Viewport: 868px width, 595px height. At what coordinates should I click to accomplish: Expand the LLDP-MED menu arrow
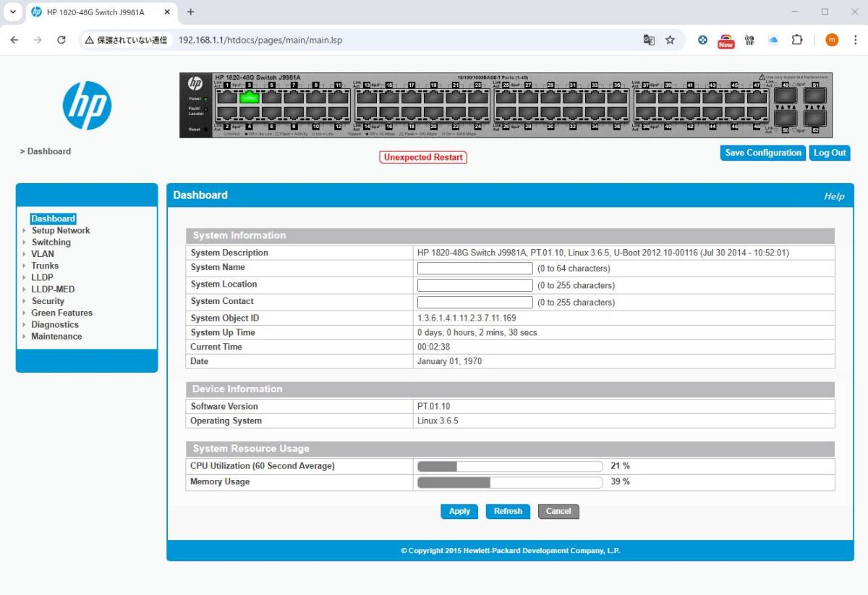[x=24, y=290]
